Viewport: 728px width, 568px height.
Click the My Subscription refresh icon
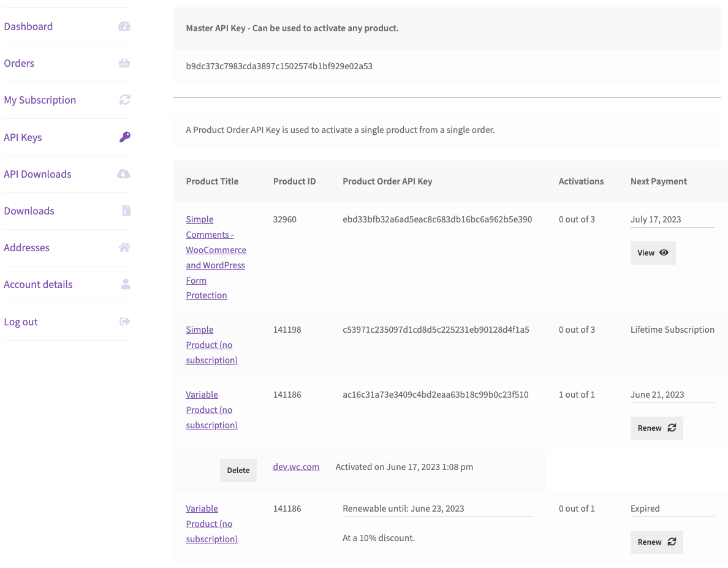tap(125, 100)
